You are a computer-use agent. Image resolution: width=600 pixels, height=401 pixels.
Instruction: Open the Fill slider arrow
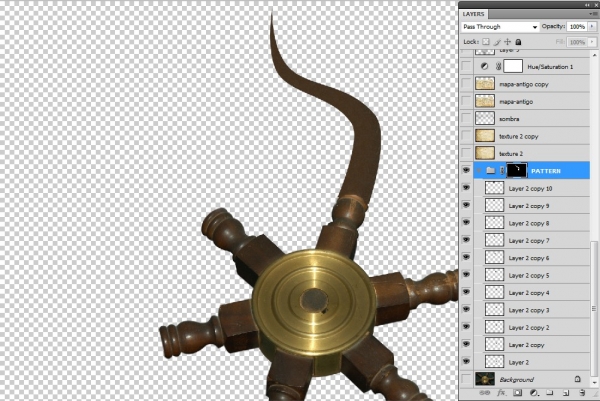pyautogui.click(x=592, y=42)
